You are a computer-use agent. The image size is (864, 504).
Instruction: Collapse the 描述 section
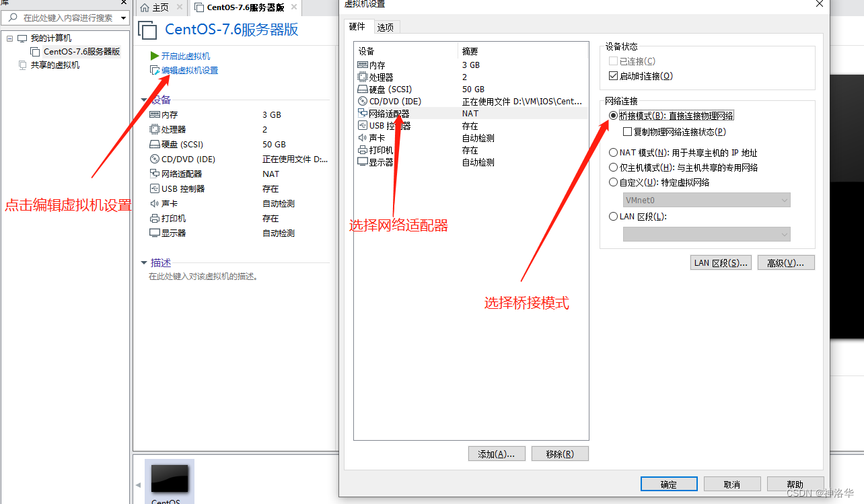click(143, 262)
